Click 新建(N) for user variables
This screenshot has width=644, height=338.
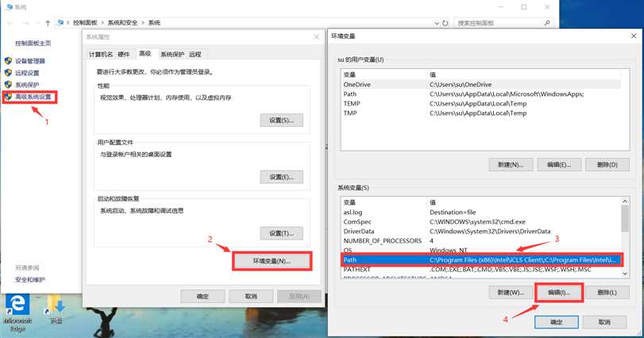point(511,164)
